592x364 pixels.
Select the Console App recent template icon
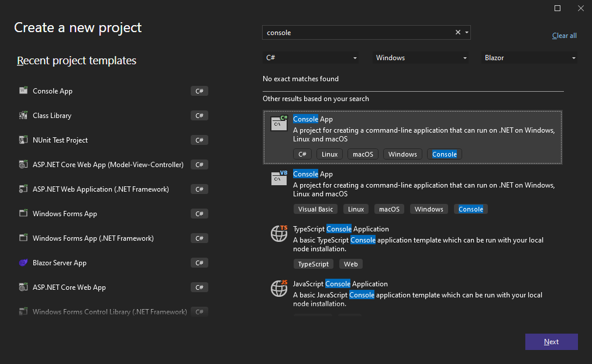pos(23,91)
